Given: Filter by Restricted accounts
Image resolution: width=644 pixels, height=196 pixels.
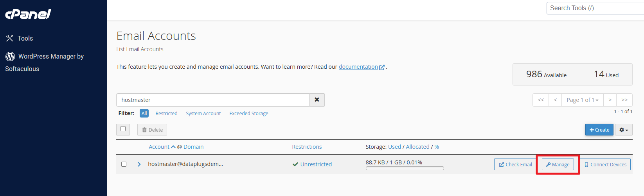Looking at the screenshot, I should pos(166,114).
